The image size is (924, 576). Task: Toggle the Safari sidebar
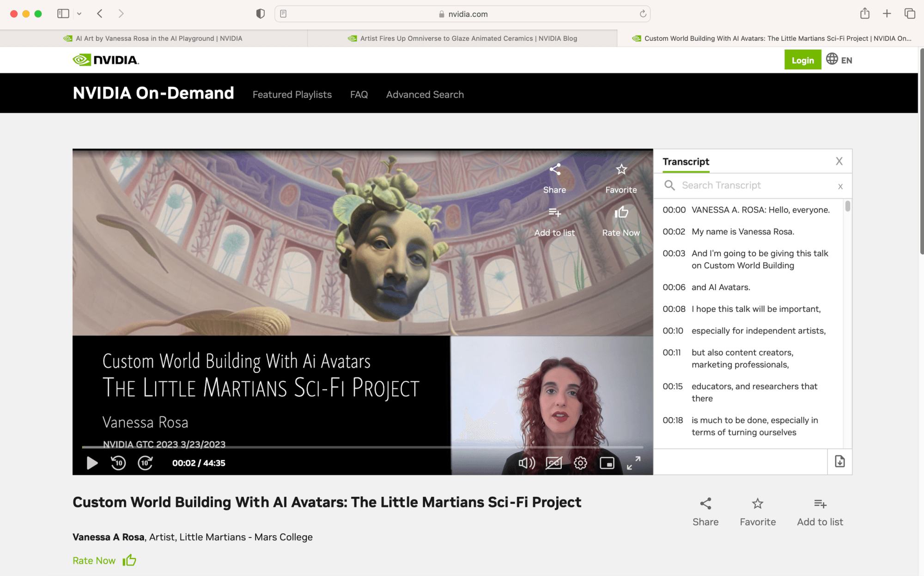(63, 14)
